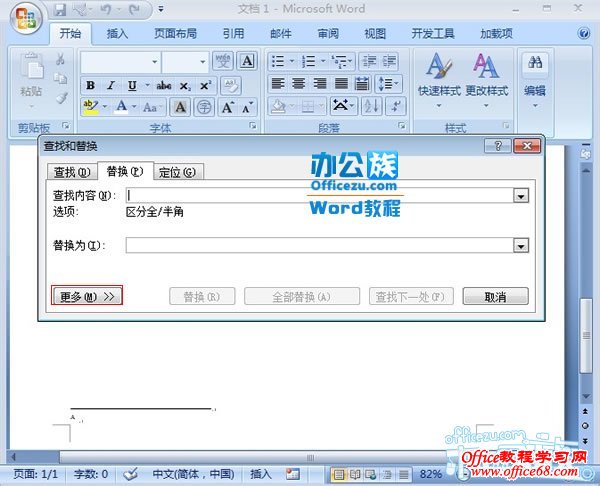Apply Italic formatting
The width and height of the screenshot is (600, 486).
tap(111, 85)
